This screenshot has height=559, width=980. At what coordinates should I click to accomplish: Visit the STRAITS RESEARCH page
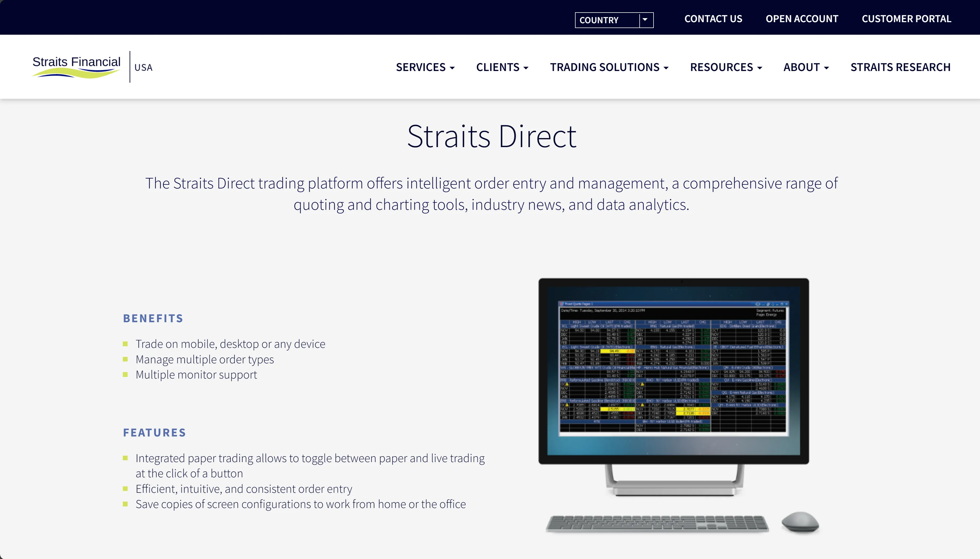pyautogui.click(x=900, y=67)
